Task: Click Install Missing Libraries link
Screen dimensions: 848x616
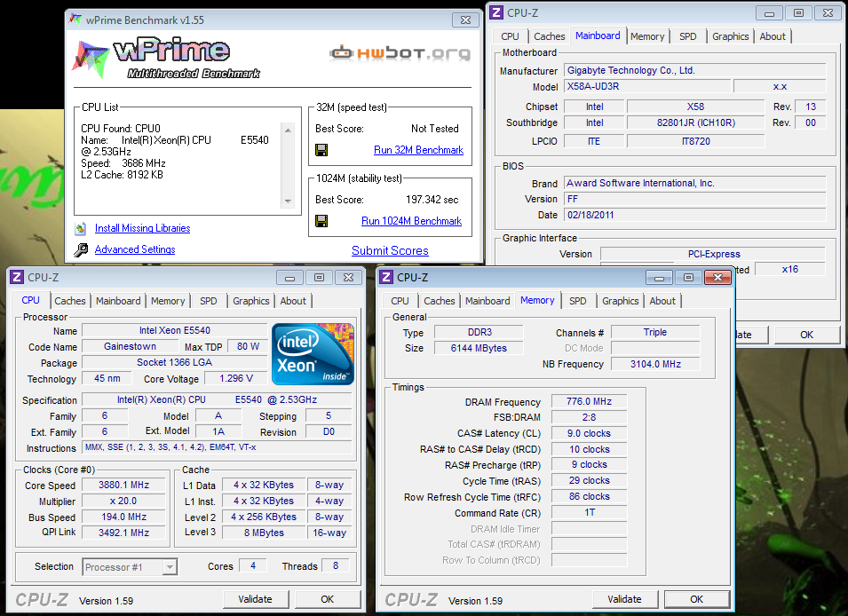Action: coord(143,228)
